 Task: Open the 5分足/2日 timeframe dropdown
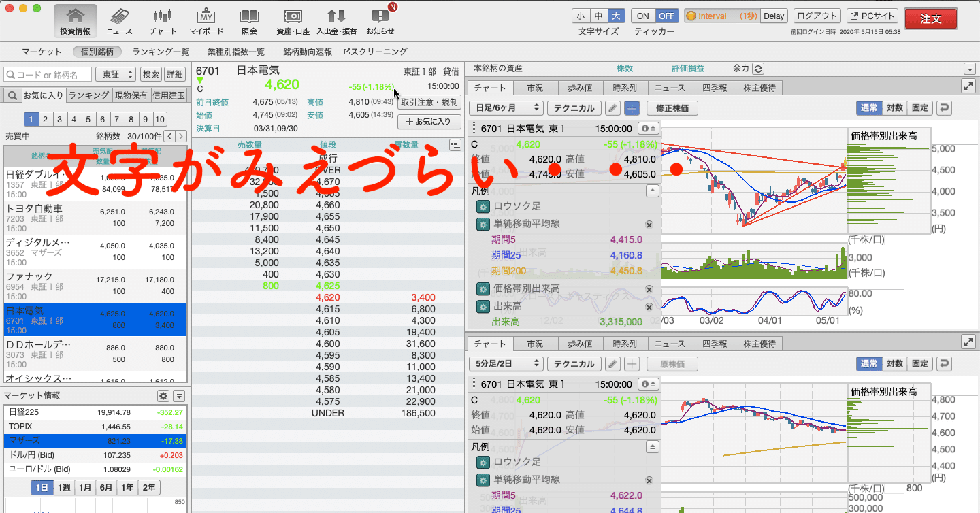coord(504,363)
